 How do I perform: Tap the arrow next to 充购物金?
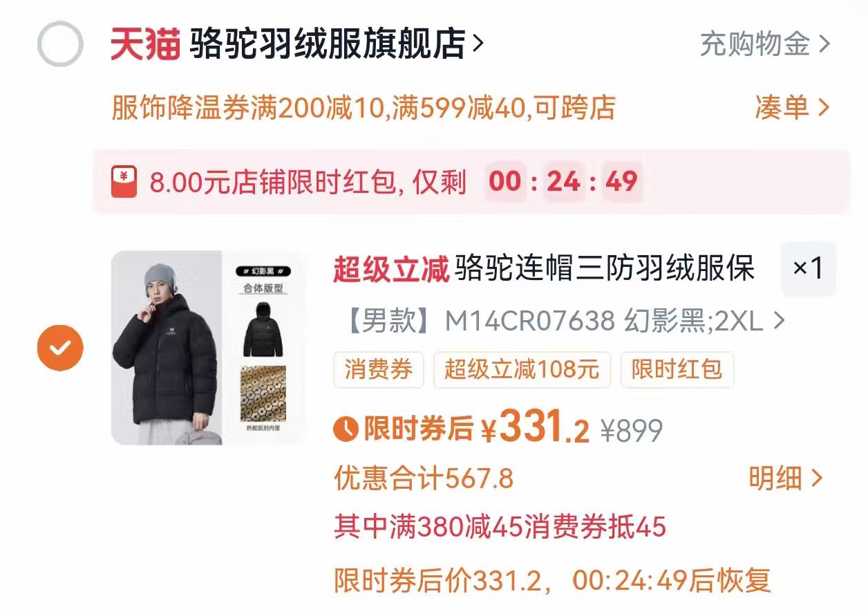point(824,44)
